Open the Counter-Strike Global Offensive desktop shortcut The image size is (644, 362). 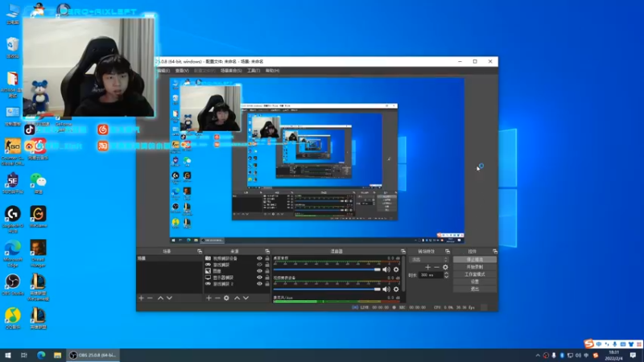click(x=13, y=152)
